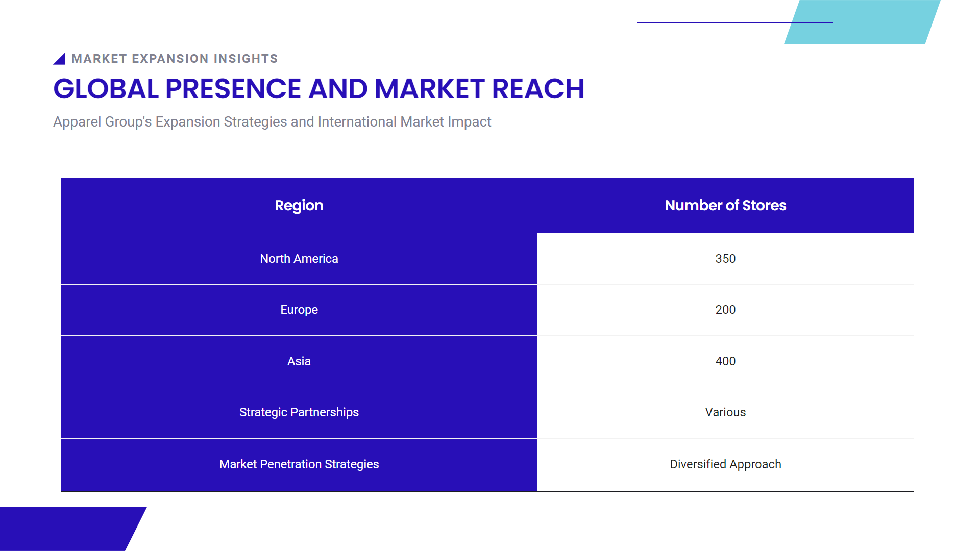This screenshot has height=551, width=980.
Task: Click the purple parallelogram shape at bottom left
Action: coord(66,529)
